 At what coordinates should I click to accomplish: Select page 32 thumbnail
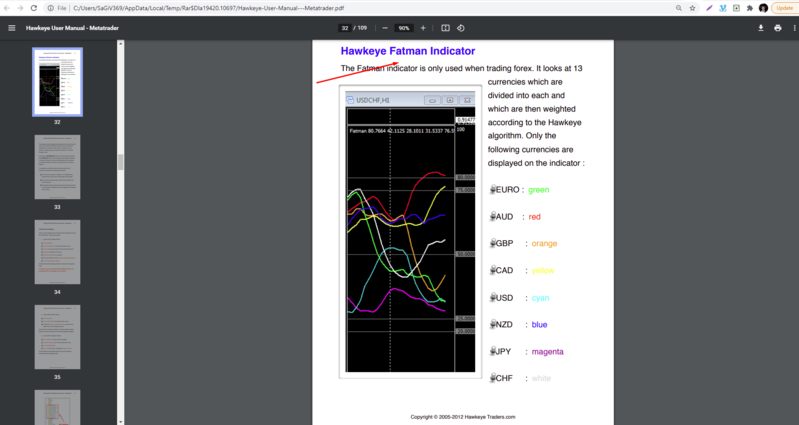coord(57,82)
